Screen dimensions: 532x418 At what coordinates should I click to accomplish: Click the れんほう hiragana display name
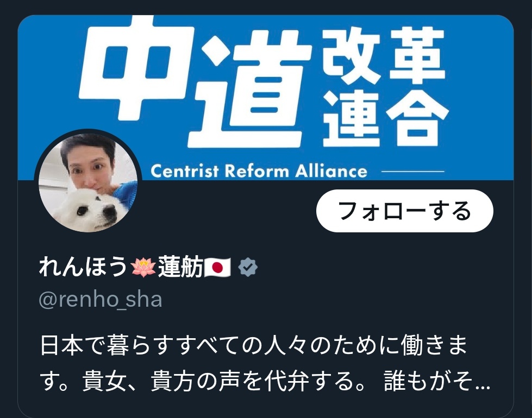point(84,267)
